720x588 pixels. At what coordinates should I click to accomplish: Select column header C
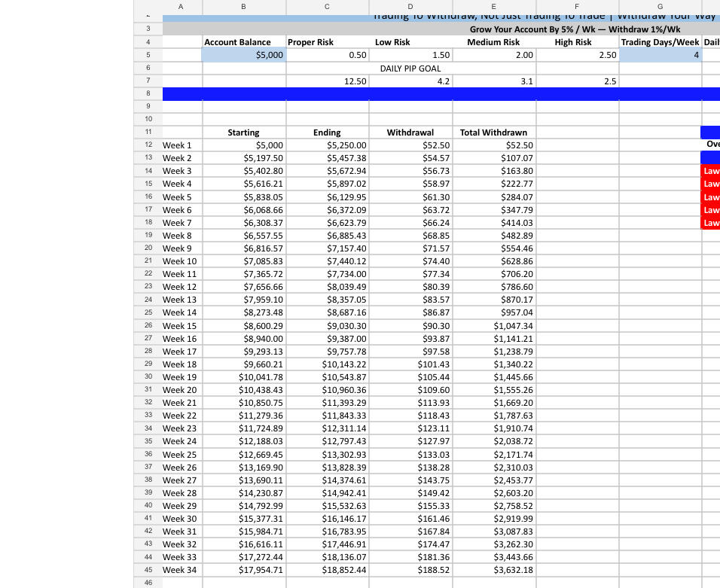[x=328, y=7]
